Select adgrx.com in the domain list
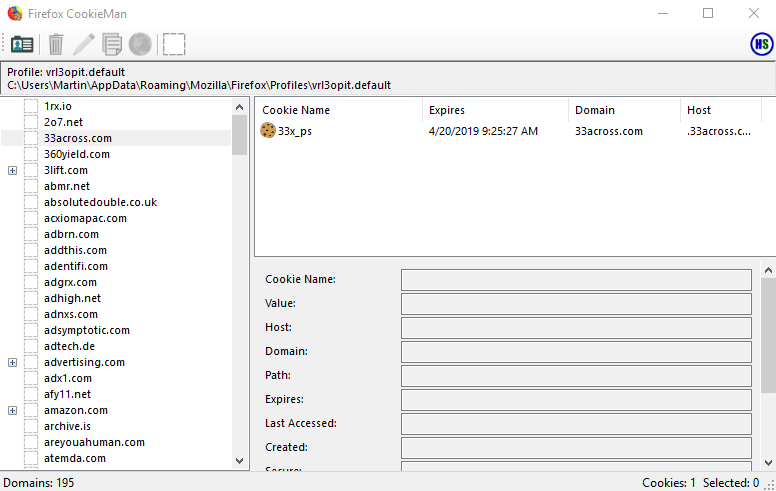776x491 pixels. coord(70,282)
